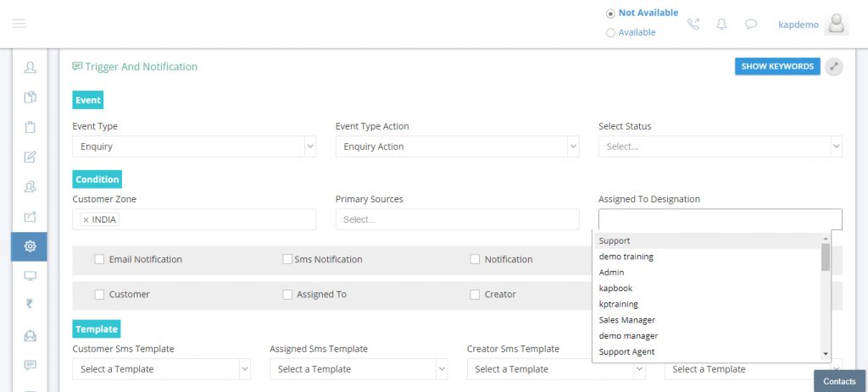Viewport: 868px width, 392px height.
Task: Click the rupee symbol icon in sidebar
Action: (x=30, y=304)
